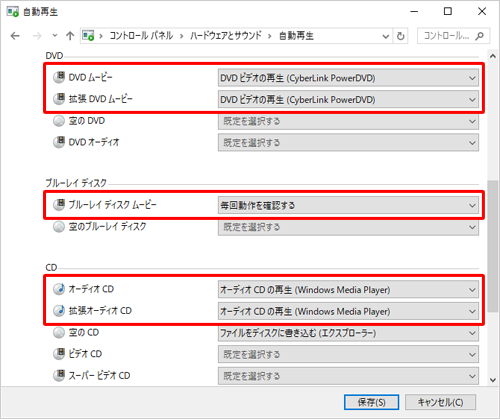Open the オーディオ CD action dropdown
The width and height of the screenshot is (500, 419).
(348, 290)
